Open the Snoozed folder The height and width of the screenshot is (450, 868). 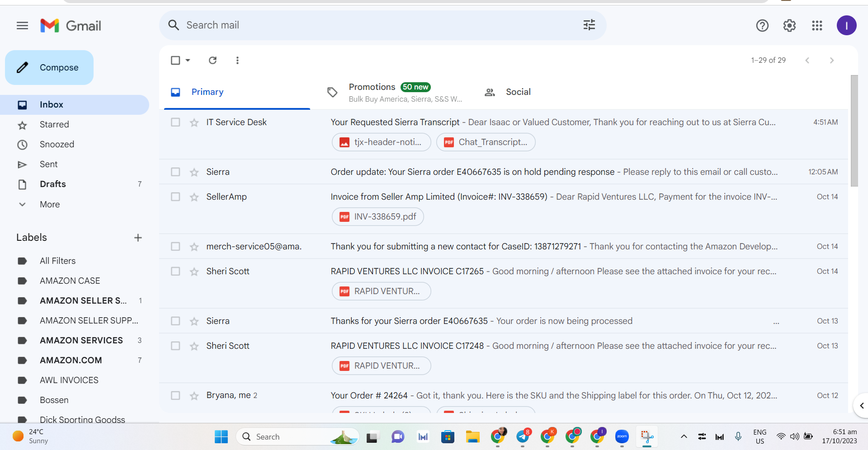tap(75, 145)
